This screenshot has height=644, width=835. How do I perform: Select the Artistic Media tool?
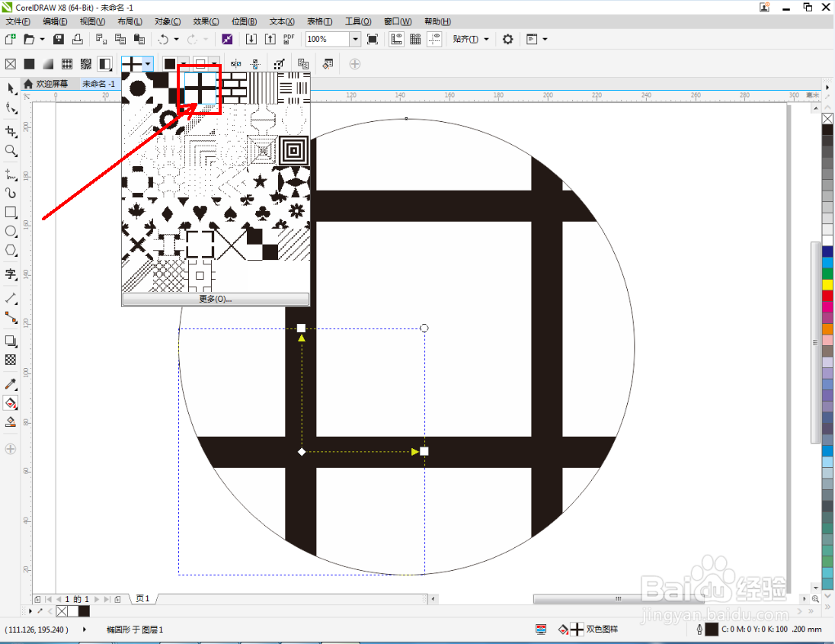[x=11, y=193]
